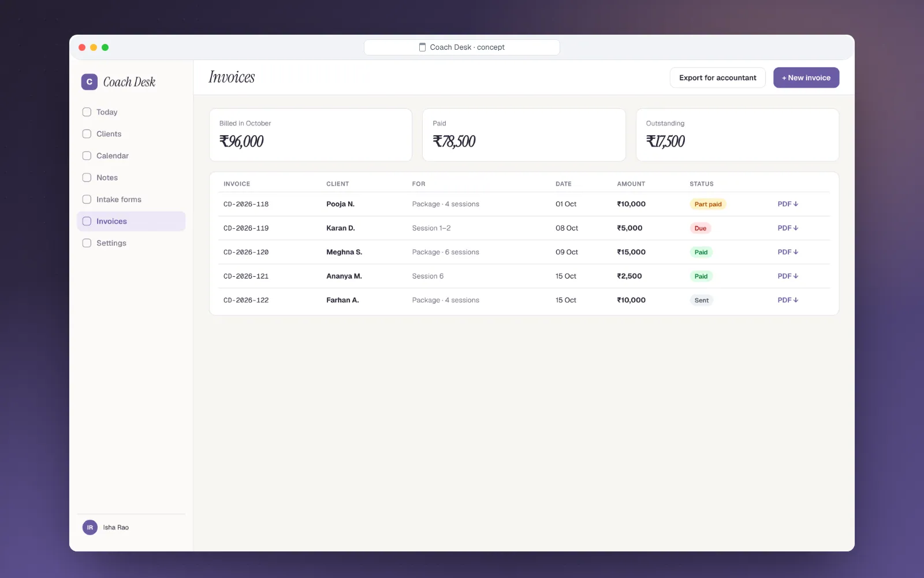Switch to Notes in the sidebar
Viewport: 924px width, 578px height.
point(131,177)
